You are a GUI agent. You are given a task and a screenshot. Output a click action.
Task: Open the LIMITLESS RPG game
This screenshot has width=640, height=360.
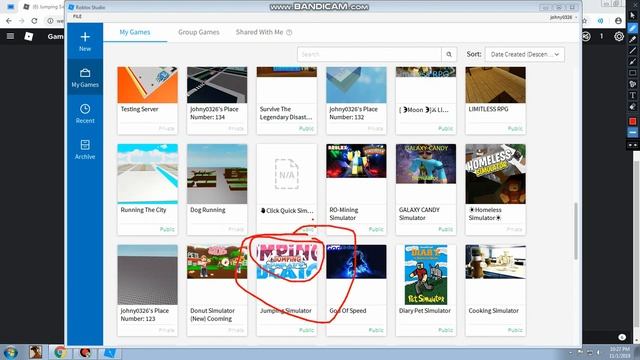point(496,100)
